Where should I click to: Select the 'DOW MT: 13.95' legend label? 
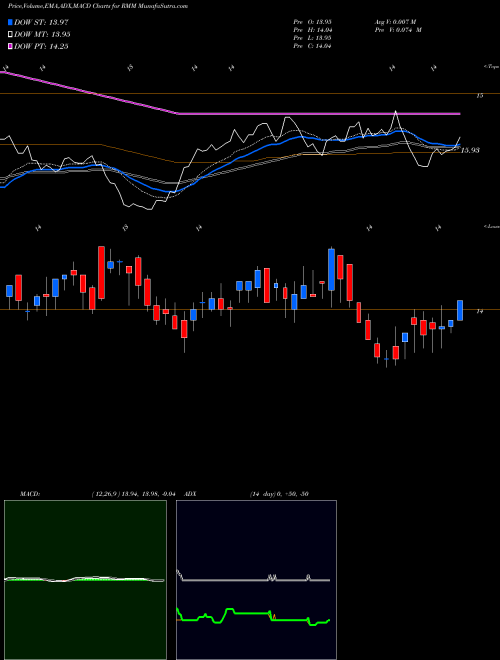pyautogui.click(x=42, y=35)
